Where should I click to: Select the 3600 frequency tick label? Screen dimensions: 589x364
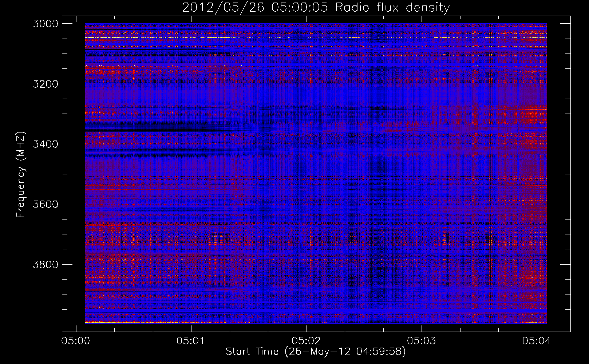46,204
